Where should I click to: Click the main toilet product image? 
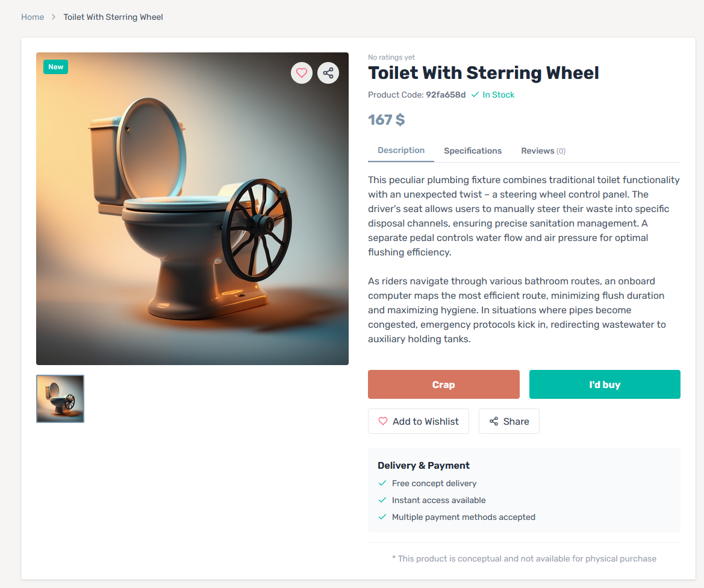point(192,208)
